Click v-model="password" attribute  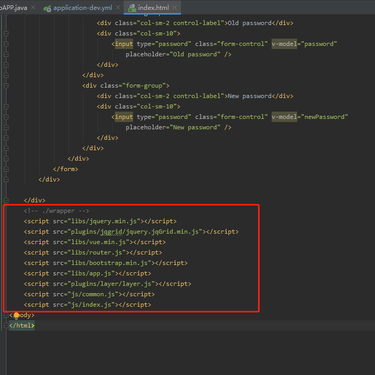[x=304, y=44]
